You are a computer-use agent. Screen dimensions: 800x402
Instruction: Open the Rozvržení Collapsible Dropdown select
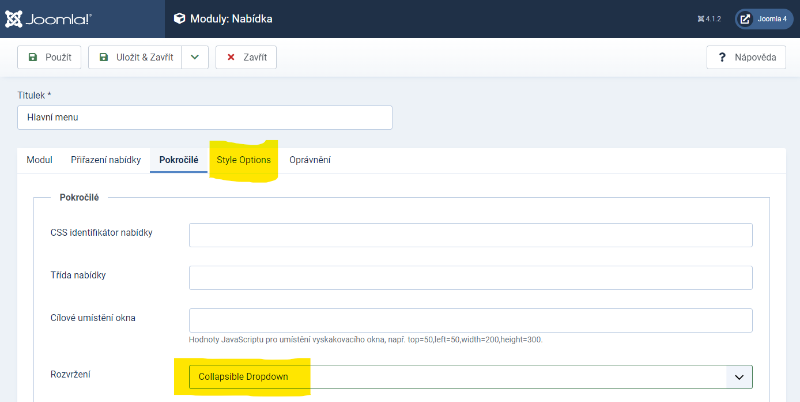click(x=470, y=377)
